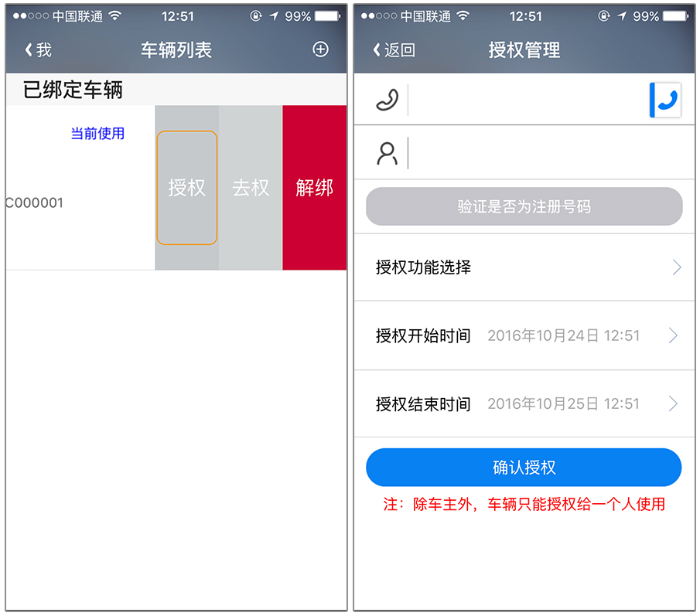Tap the blue 确认授权 button

(x=524, y=468)
